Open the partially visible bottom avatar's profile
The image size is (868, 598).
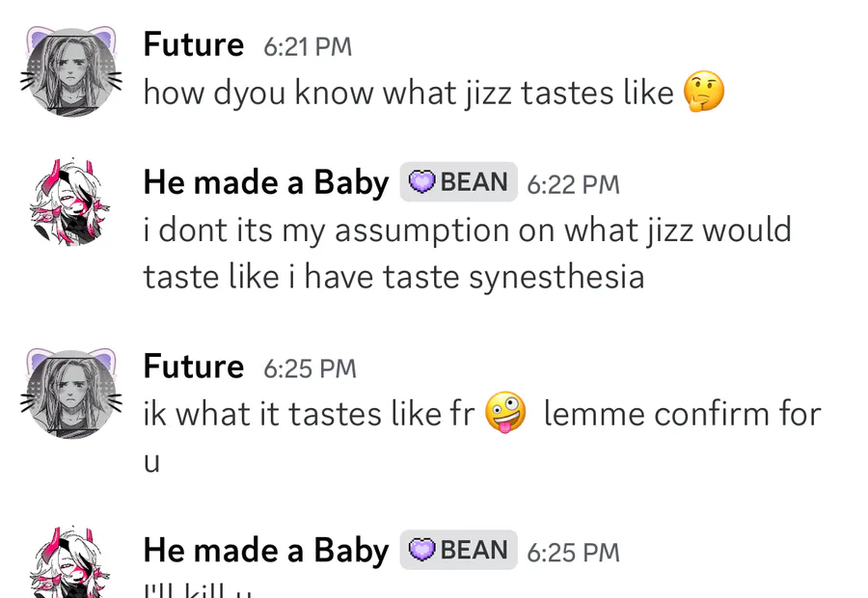(69, 567)
